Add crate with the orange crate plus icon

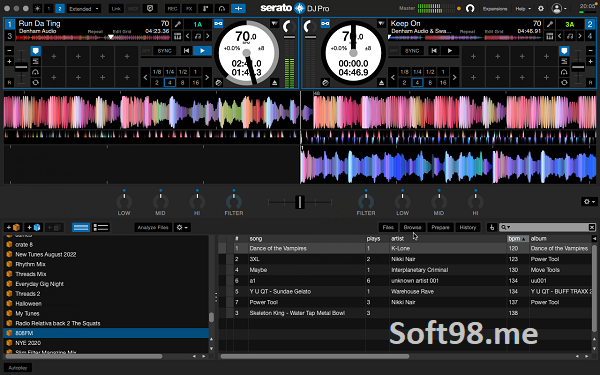[x=13, y=227]
